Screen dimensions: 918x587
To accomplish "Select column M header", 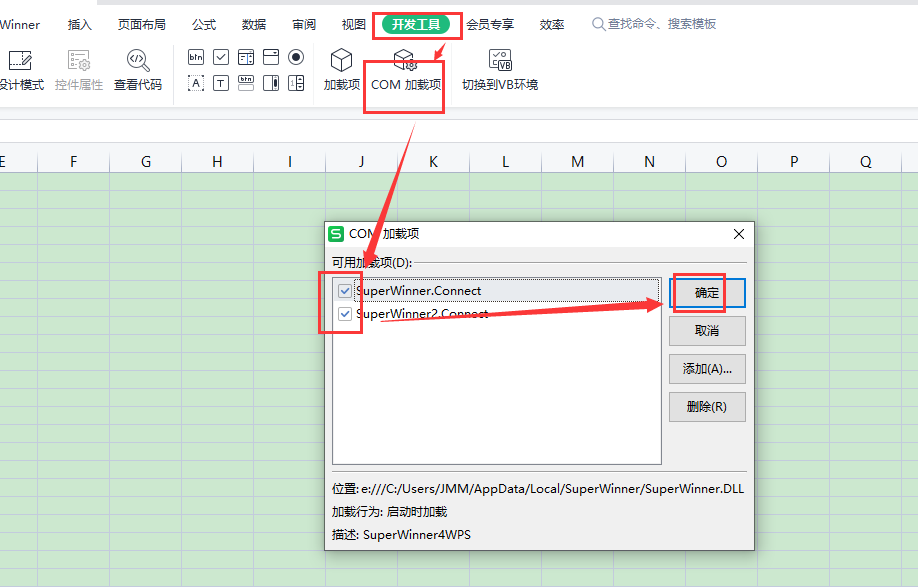I will tap(577, 162).
